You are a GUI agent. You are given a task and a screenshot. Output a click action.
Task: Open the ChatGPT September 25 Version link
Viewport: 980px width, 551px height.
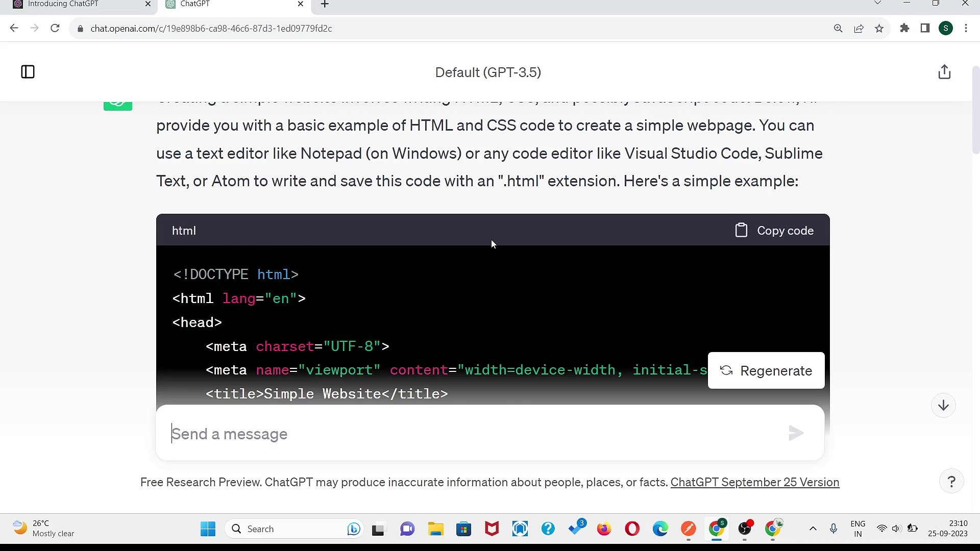[755, 482]
